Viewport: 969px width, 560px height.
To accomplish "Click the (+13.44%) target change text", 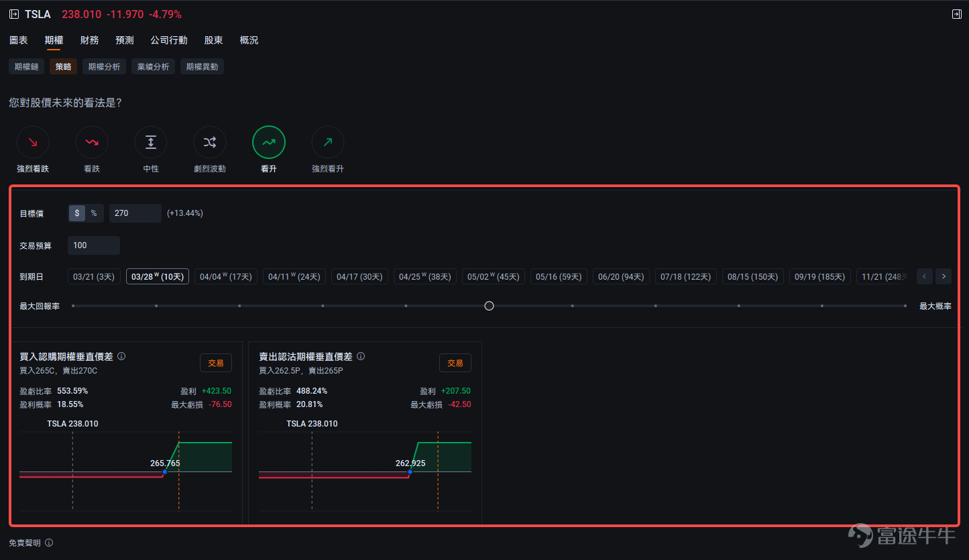I will click(185, 213).
